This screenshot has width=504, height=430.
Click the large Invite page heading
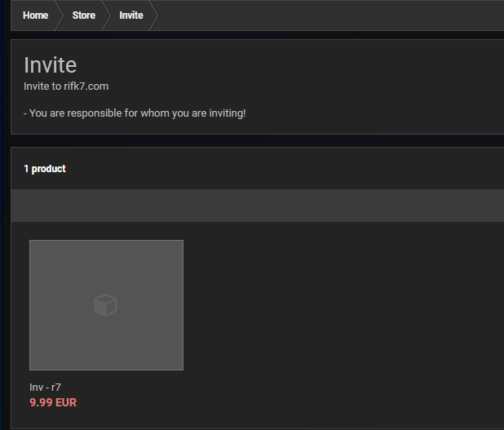coord(50,65)
